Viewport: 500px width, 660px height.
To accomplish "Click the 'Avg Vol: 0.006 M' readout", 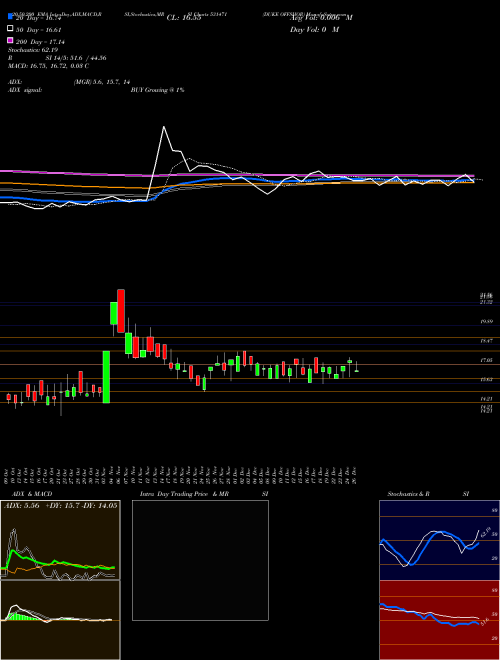I will [321, 18].
